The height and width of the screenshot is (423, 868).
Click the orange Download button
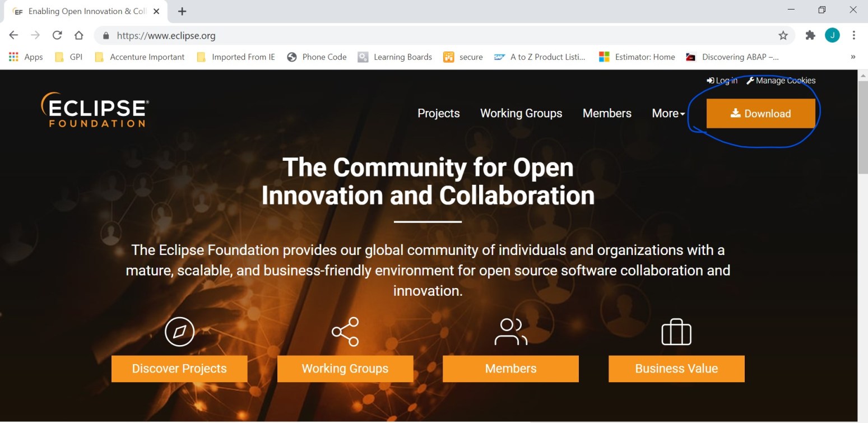pyautogui.click(x=760, y=114)
